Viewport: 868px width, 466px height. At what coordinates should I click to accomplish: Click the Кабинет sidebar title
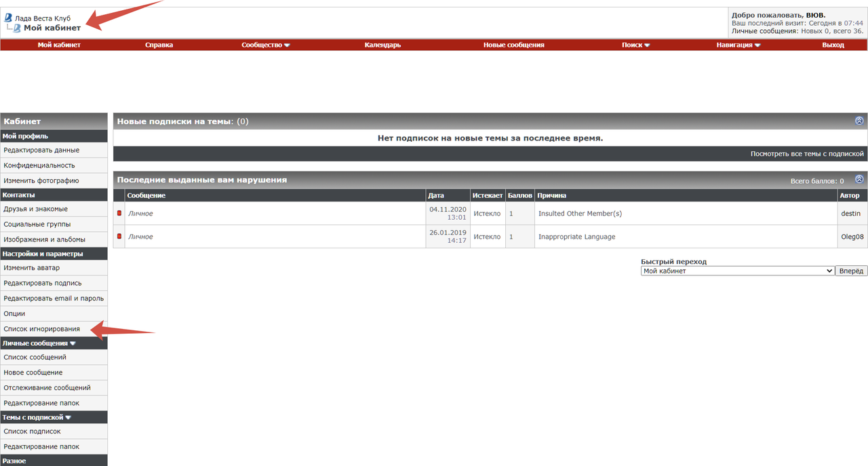pos(54,121)
